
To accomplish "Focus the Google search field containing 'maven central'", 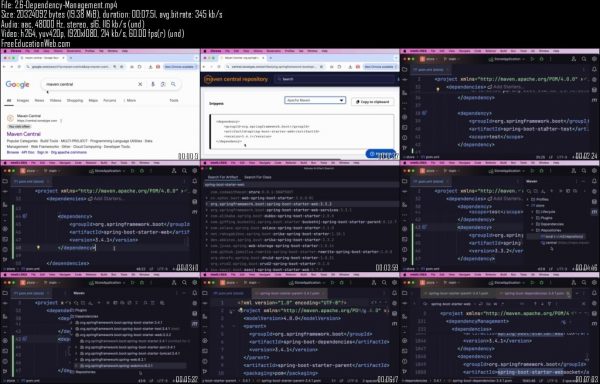I will 111,84.
